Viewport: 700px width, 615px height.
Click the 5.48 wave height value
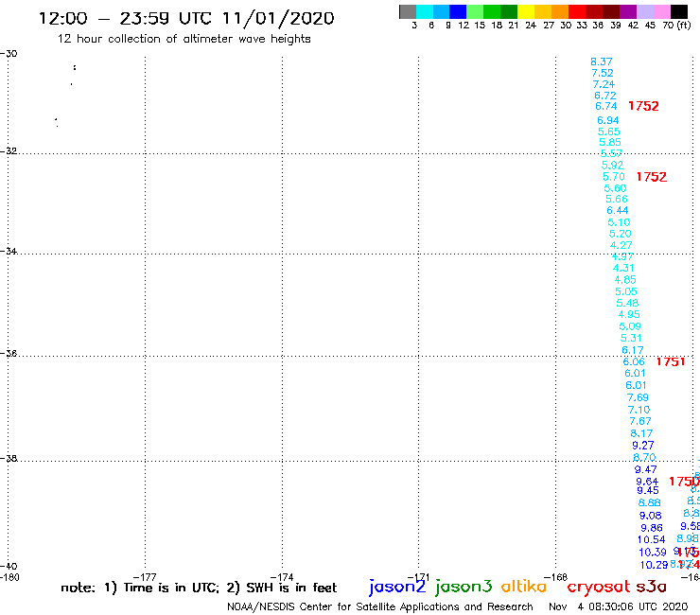point(627,304)
